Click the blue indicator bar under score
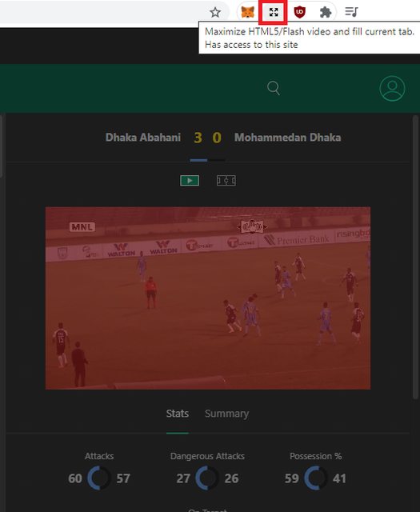 coord(198,160)
